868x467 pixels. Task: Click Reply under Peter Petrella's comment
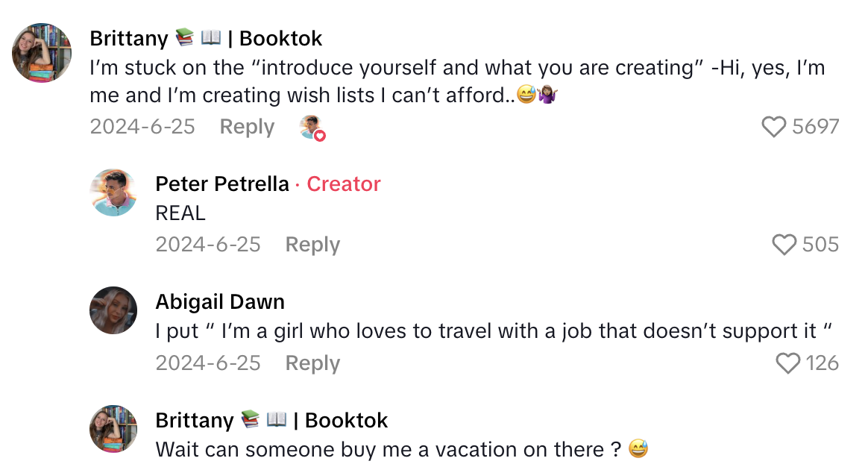click(x=312, y=244)
